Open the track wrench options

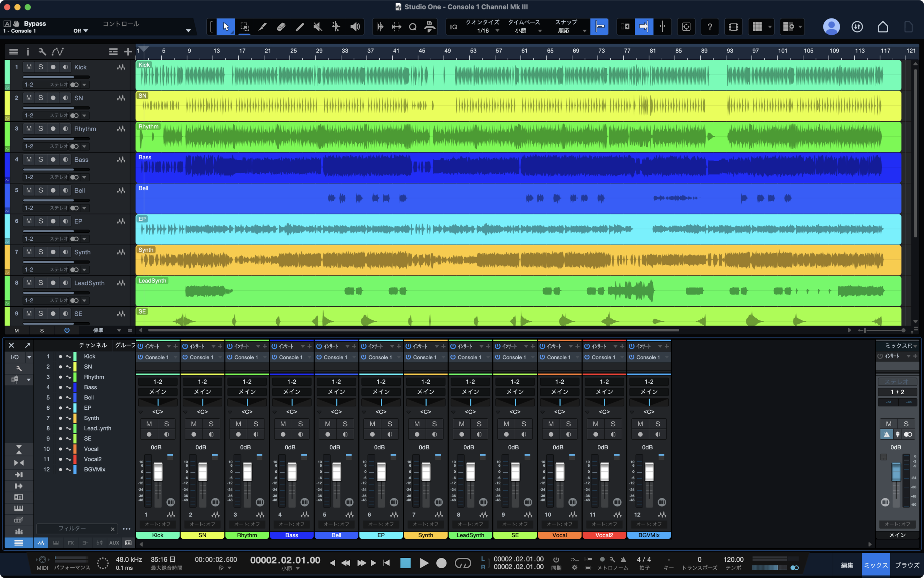tap(42, 52)
